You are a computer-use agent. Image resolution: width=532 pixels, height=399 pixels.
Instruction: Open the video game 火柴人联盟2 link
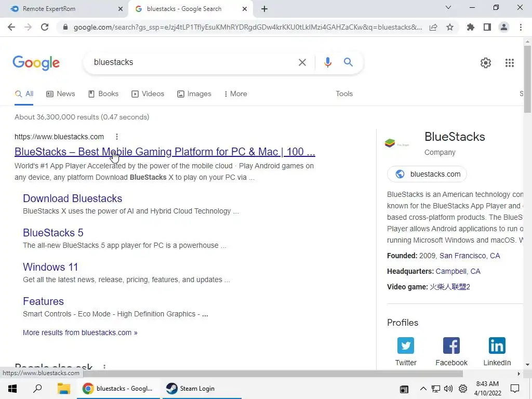tap(449, 287)
